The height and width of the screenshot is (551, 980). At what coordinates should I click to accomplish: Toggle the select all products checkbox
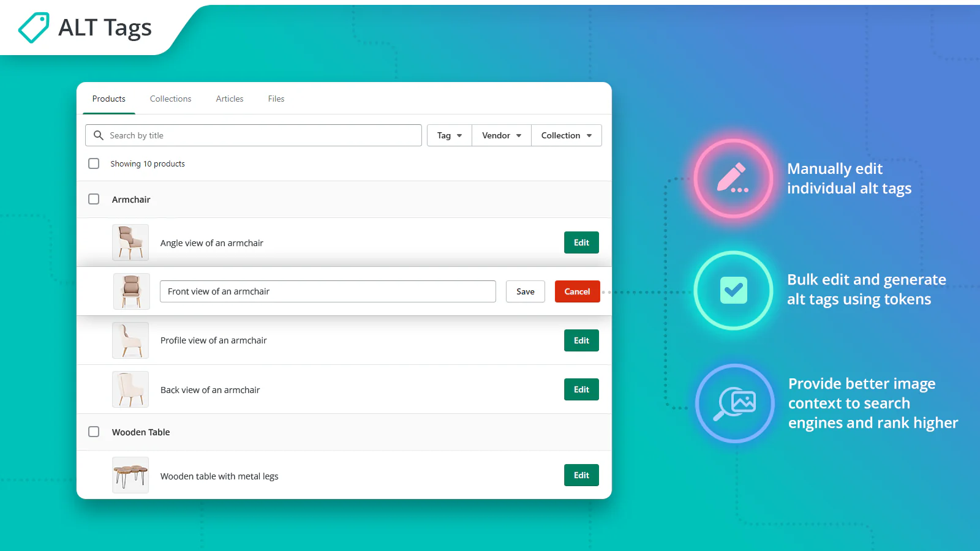tap(94, 163)
